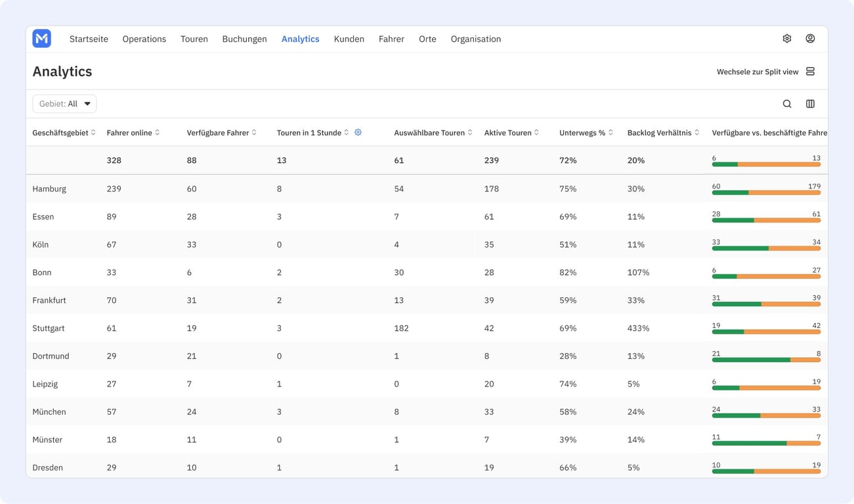Click the Bonn 107% backlog cell

(x=638, y=272)
